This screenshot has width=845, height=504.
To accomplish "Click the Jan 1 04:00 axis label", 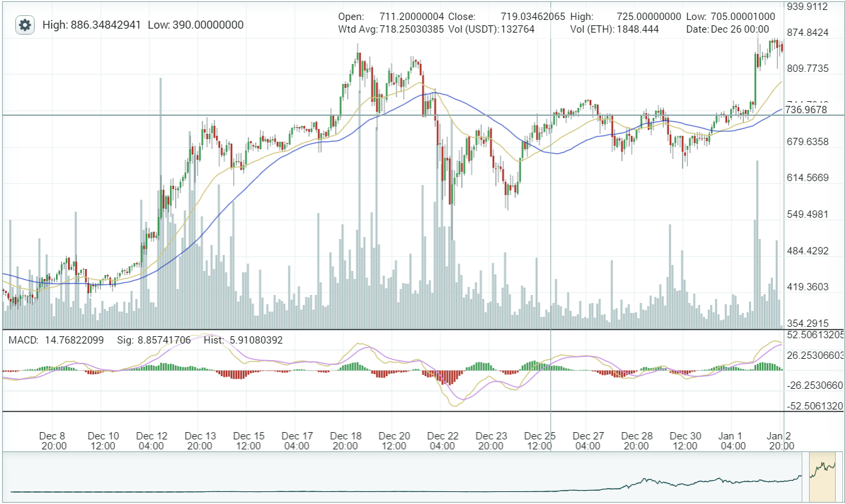I will pos(732,441).
